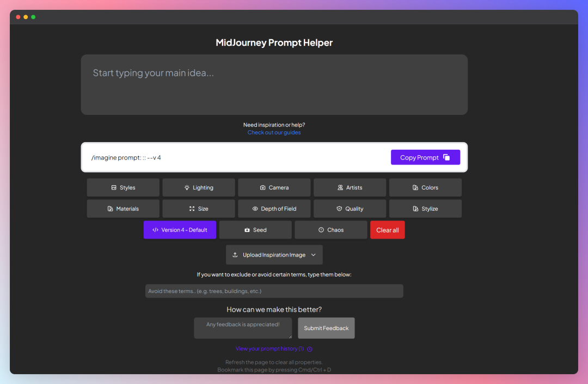Click the Any feedback is appreciated textarea
Viewport: 588px width, 384px height.
point(243,328)
